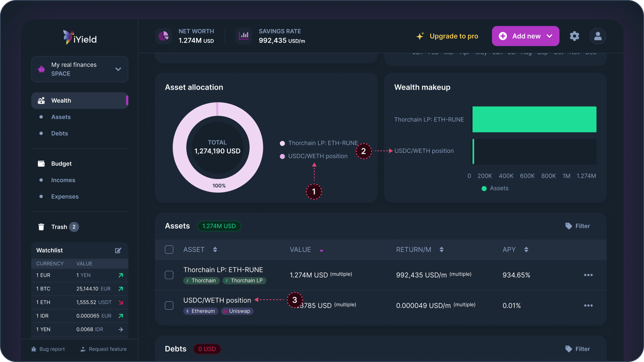Open Trash from the sidebar
Screen dimensions: 644x362
[x=59, y=227]
